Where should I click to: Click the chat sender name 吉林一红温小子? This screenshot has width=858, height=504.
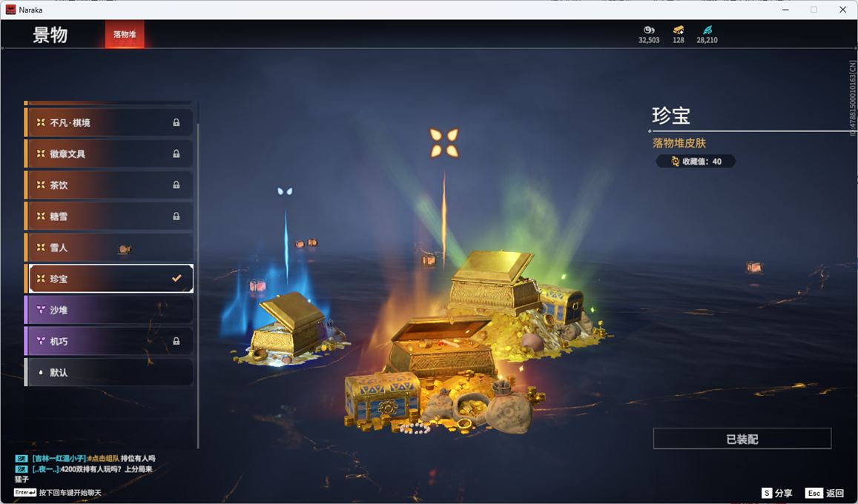59,458
